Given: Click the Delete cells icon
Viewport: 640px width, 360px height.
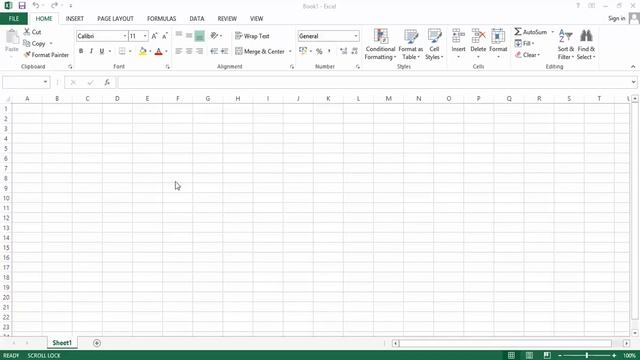Looking at the screenshot, I should tap(478, 36).
